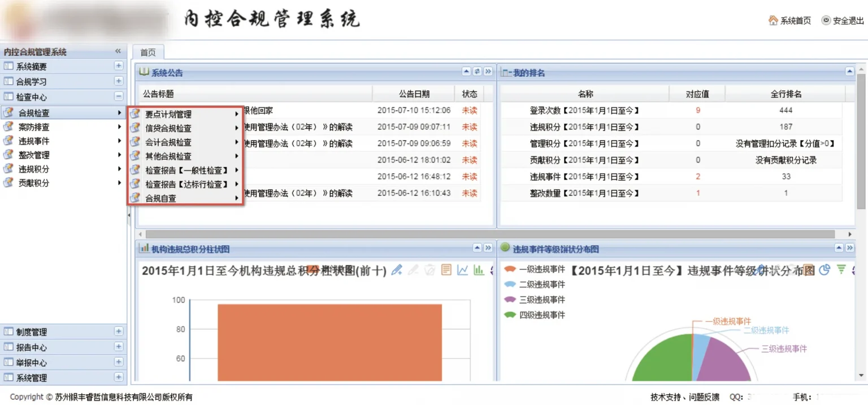Image resolution: width=868 pixels, height=405 pixels.
Task: Click 违规事件 item in sidebar tree
Action: click(x=34, y=141)
